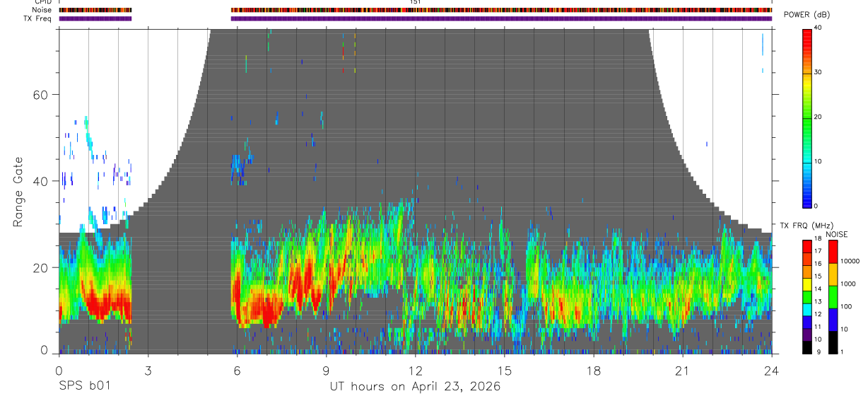The height and width of the screenshot is (401, 868).
Task: Click the black 9 MHz TX frequency swatch
Action: point(807,347)
